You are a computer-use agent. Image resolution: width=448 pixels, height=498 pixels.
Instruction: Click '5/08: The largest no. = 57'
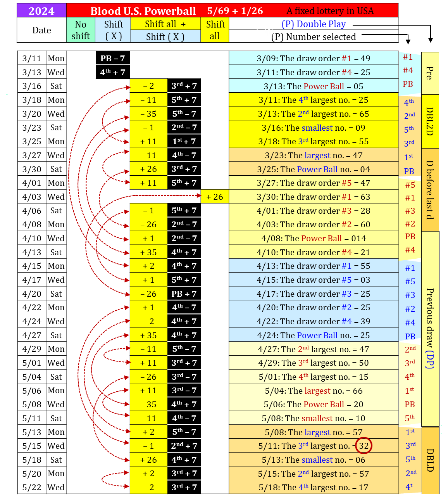[314, 432]
